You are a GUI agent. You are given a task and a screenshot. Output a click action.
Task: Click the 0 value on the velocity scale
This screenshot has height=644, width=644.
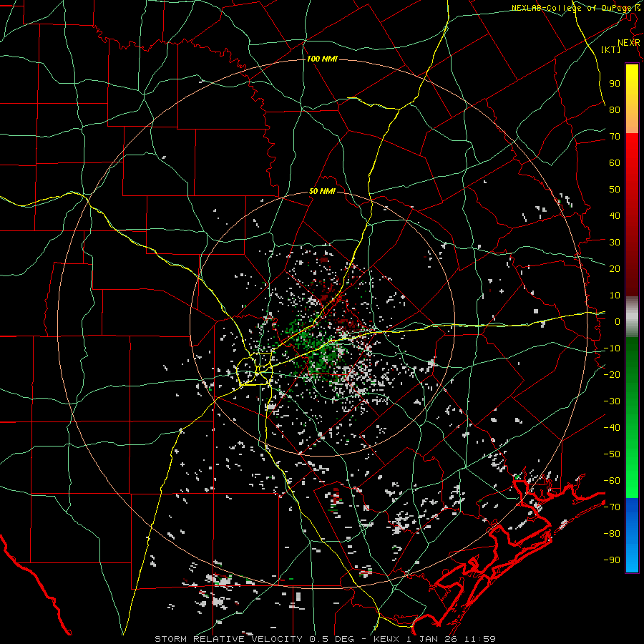(x=618, y=321)
